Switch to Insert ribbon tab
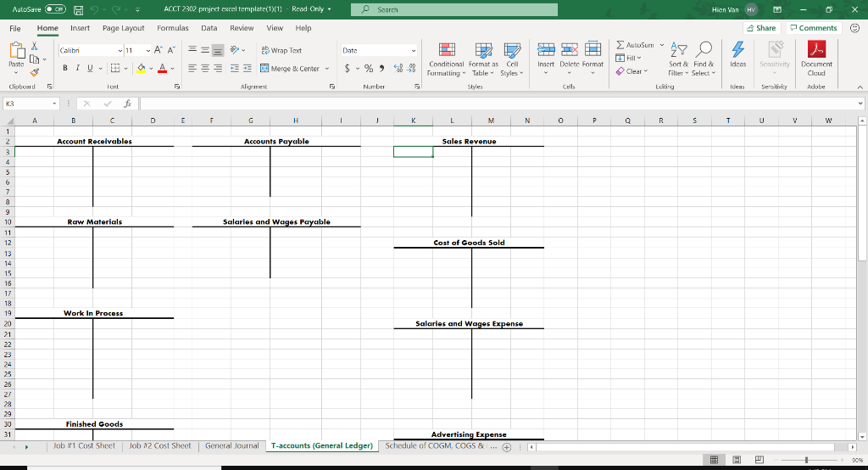 [80, 28]
